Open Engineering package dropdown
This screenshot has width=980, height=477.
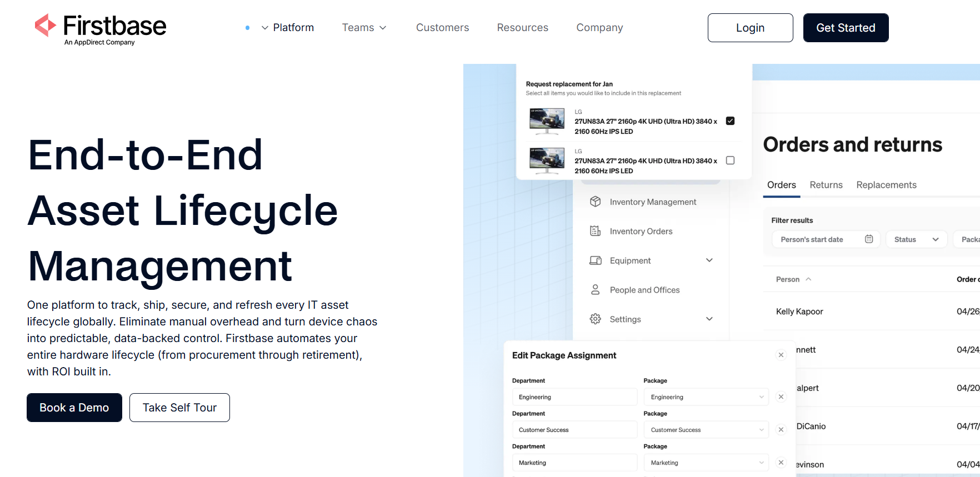(706, 397)
